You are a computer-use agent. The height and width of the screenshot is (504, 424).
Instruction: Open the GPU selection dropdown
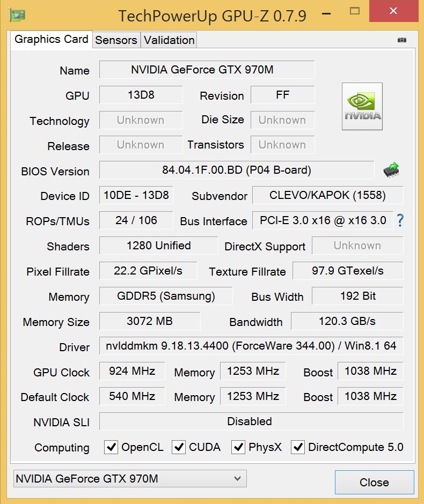pyautogui.click(x=130, y=479)
